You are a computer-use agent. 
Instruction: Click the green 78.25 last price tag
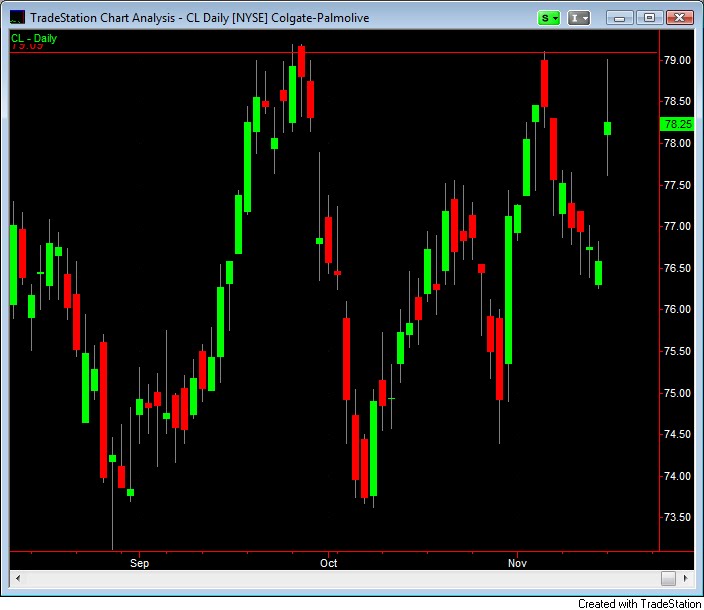677,124
